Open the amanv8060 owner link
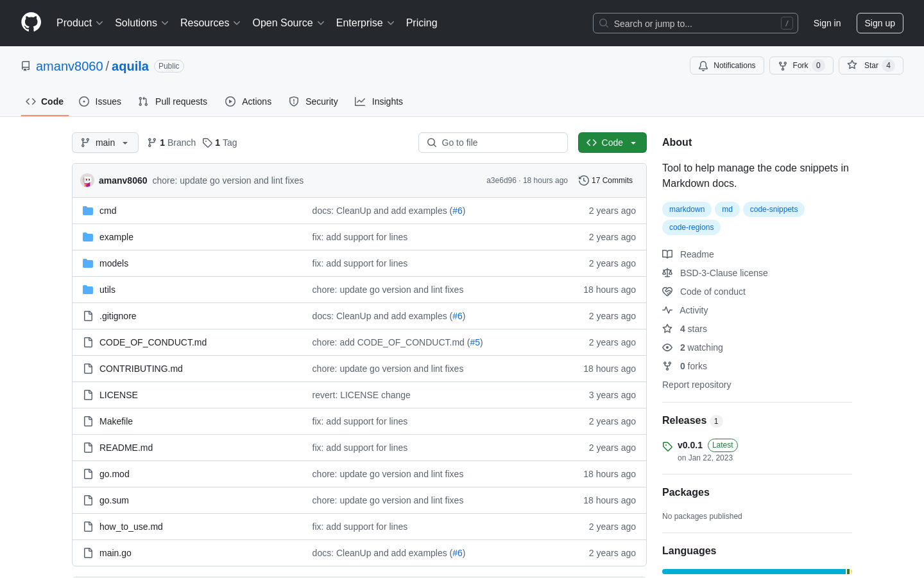 [69, 66]
